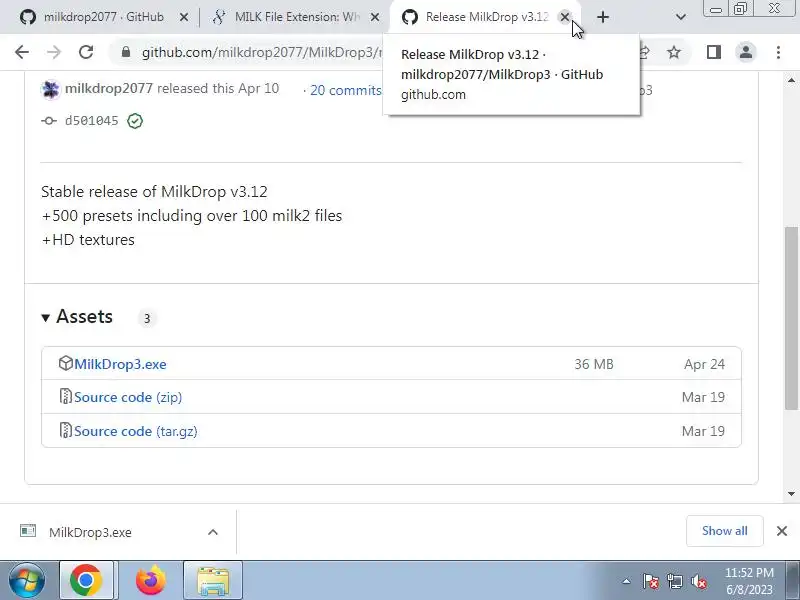Screen dimensions: 800x600
Task: Click the Stable release of MilkDrop v3.12 text
Action: (x=154, y=192)
